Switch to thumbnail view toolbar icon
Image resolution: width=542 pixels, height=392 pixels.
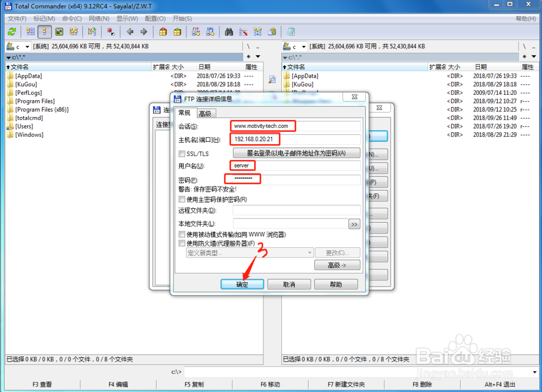coord(59,32)
